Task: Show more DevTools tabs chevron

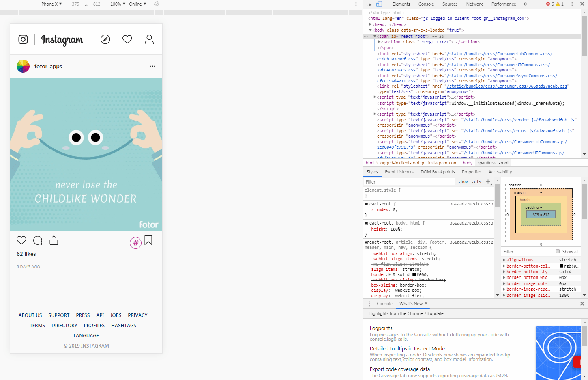Action: click(525, 4)
